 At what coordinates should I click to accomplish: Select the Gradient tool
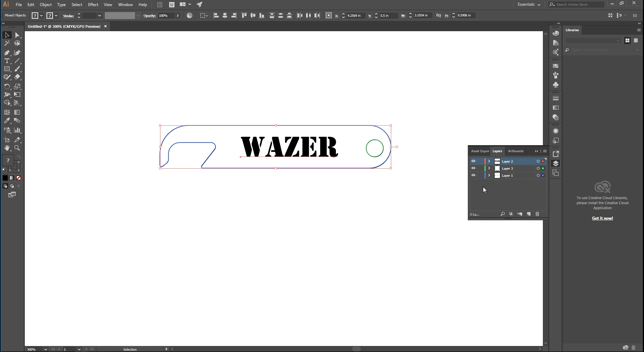pyautogui.click(x=17, y=112)
